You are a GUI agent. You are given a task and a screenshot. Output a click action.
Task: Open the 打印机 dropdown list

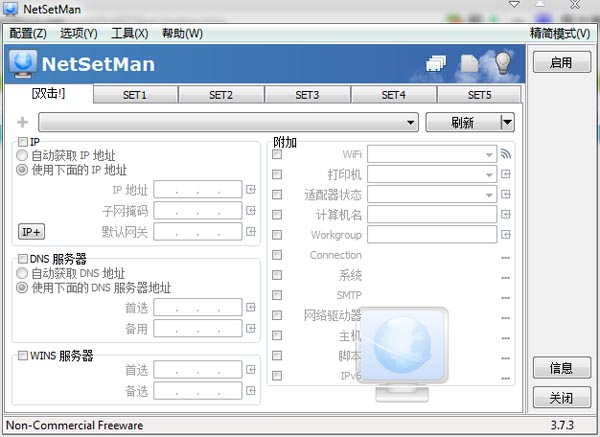(432, 174)
